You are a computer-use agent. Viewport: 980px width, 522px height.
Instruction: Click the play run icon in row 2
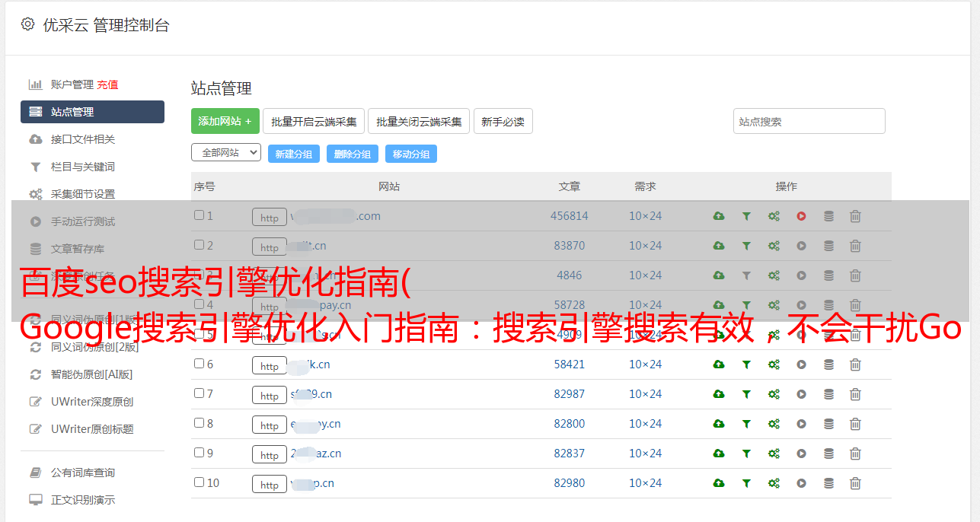(801, 246)
